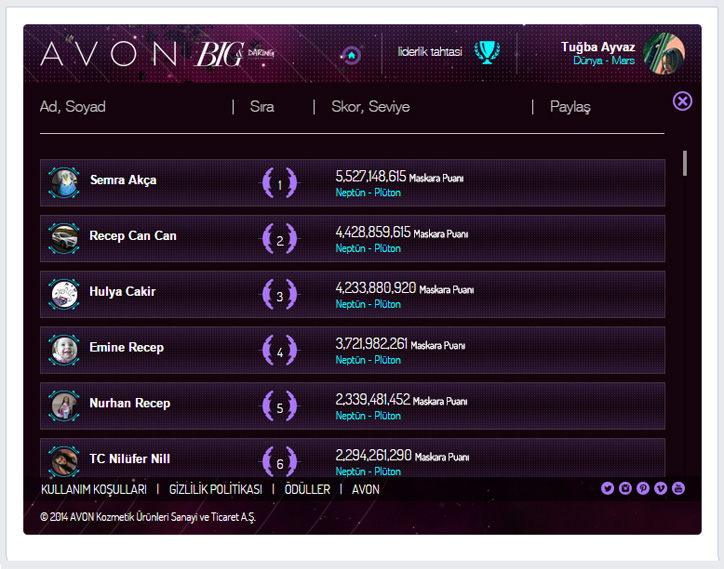Select the name Nurhan Recep
This screenshot has width=724, height=569.
point(130,403)
